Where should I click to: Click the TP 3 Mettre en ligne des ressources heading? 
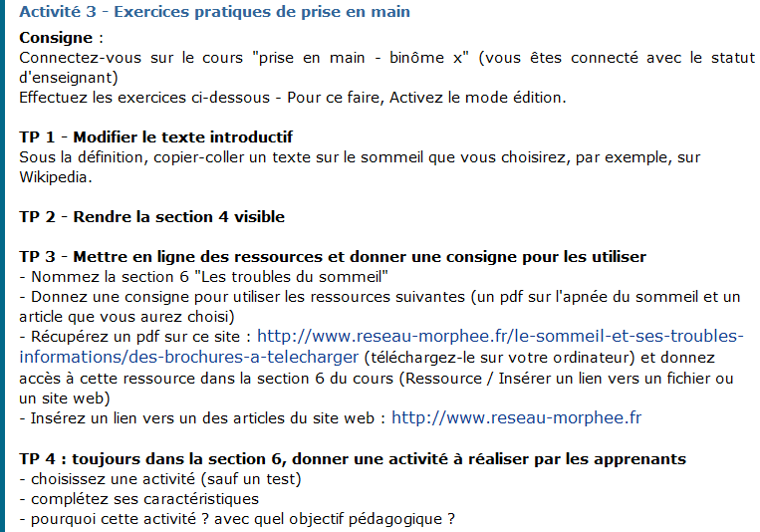pyautogui.click(x=333, y=257)
